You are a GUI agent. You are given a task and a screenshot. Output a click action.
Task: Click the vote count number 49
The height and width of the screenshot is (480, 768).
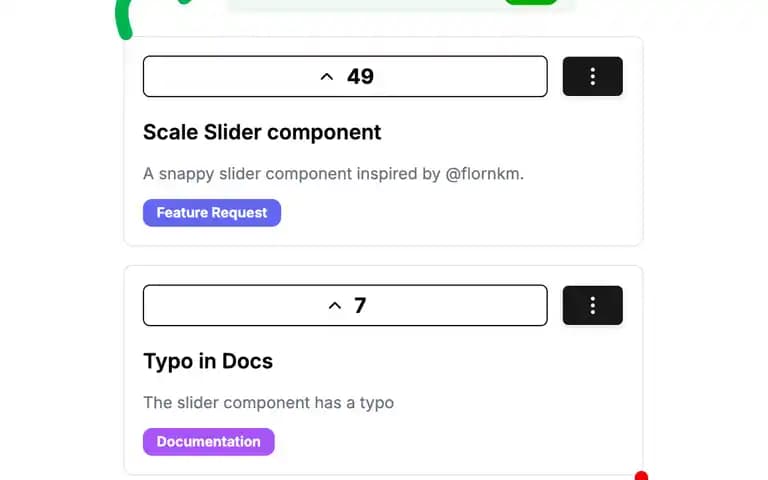(360, 76)
